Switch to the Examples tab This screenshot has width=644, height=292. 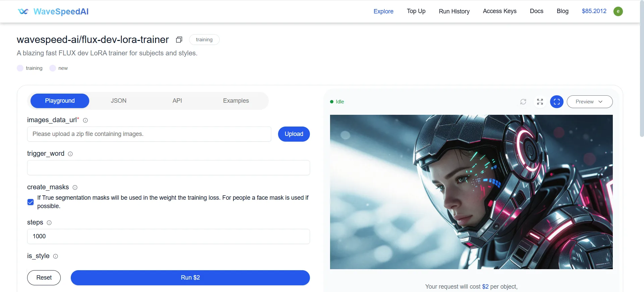236,101
